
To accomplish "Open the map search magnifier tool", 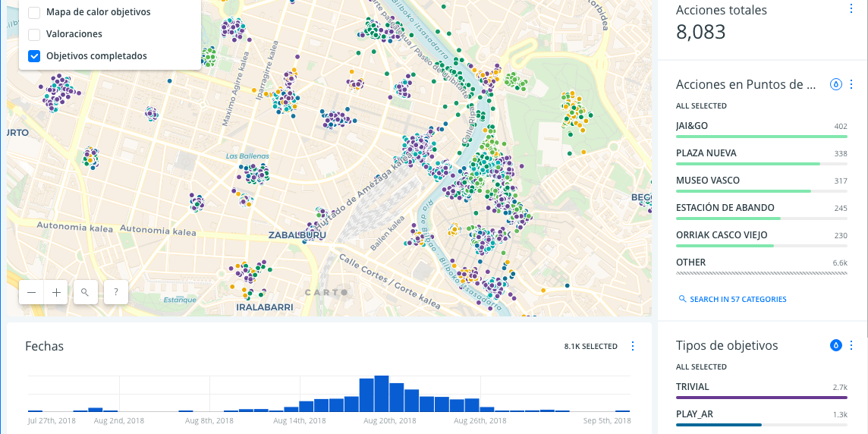I will pyautogui.click(x=86, y=292).
